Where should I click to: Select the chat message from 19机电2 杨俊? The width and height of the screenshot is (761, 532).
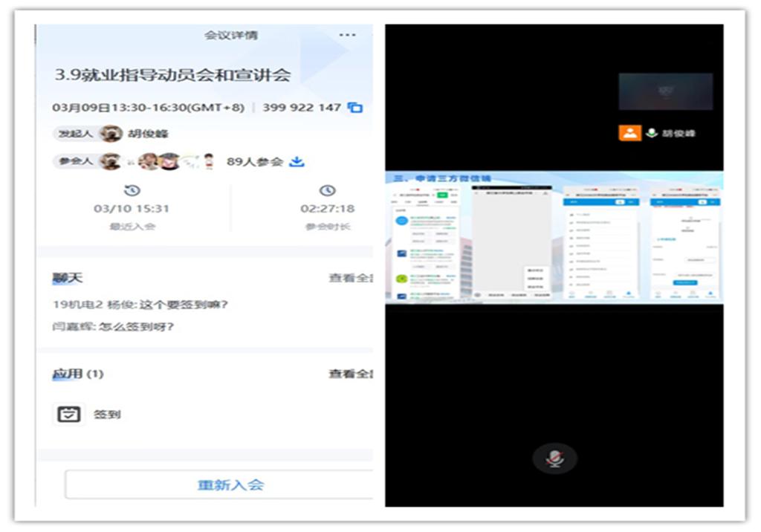coord(140,304)
